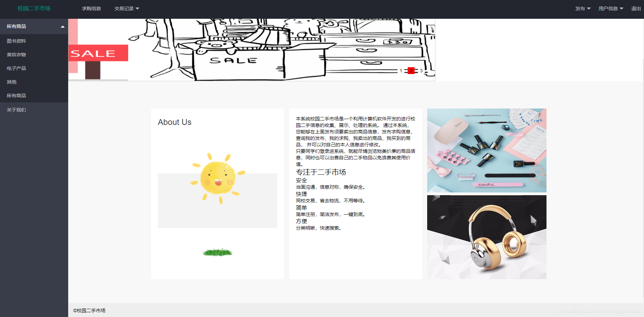The image size is (644, 317).
Task: Collapse the 所有商品 sidebar section
Action: [x=34, y=26]
